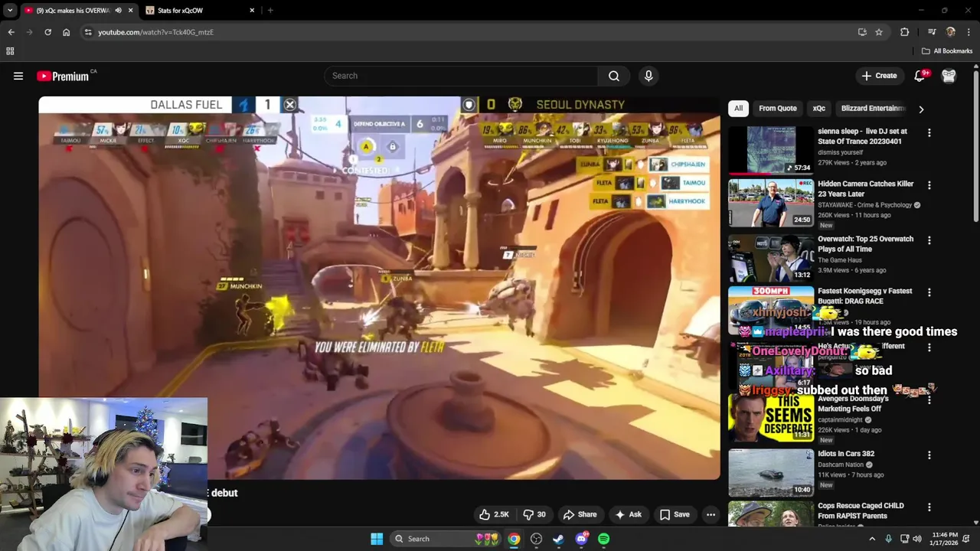Open options for Idiots In Cars 382
This screenshot has width=980, height=551.
click(x=929, y=455)
